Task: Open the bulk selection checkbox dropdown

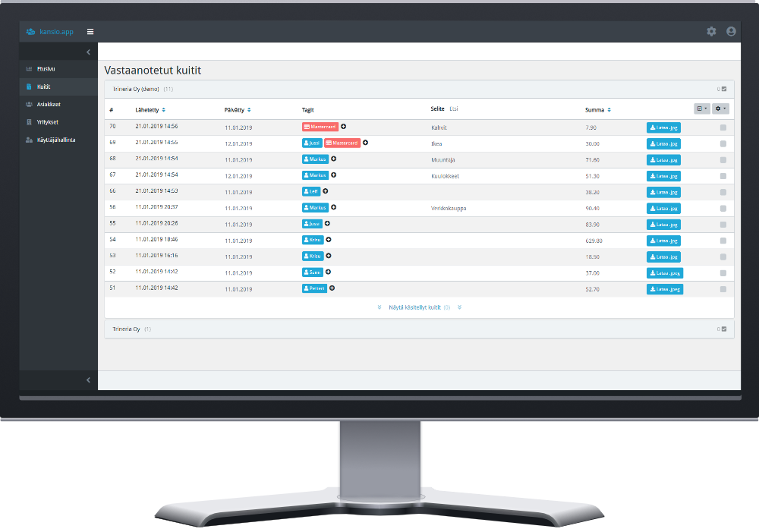Action: (x=701, y=109)
